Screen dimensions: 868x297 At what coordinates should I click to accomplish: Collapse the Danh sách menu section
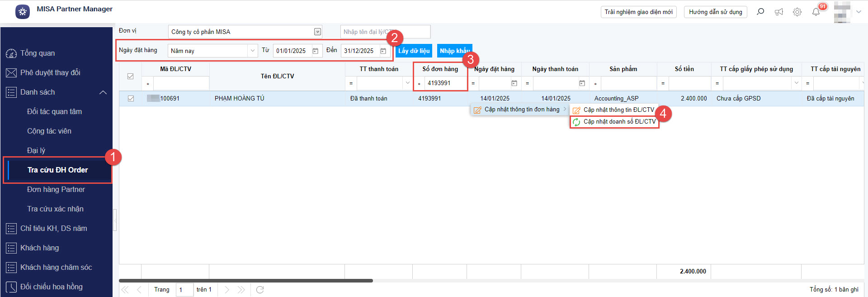[103, 92]
